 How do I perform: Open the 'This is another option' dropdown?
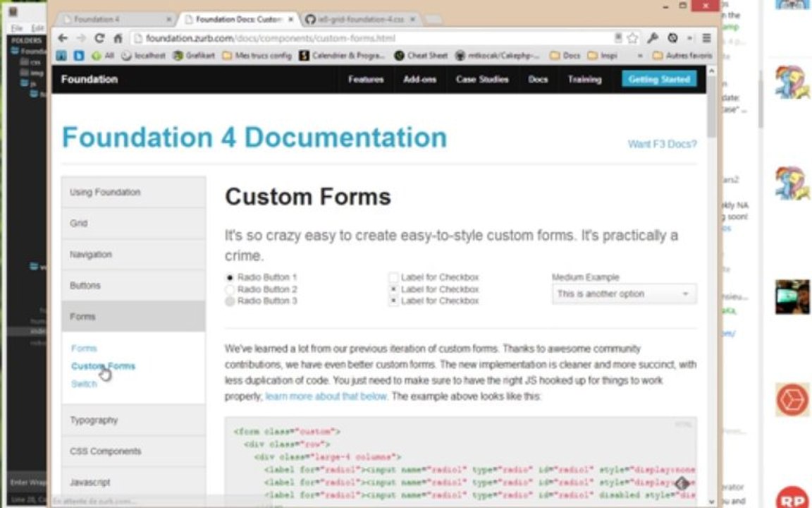tap(624, 294)
